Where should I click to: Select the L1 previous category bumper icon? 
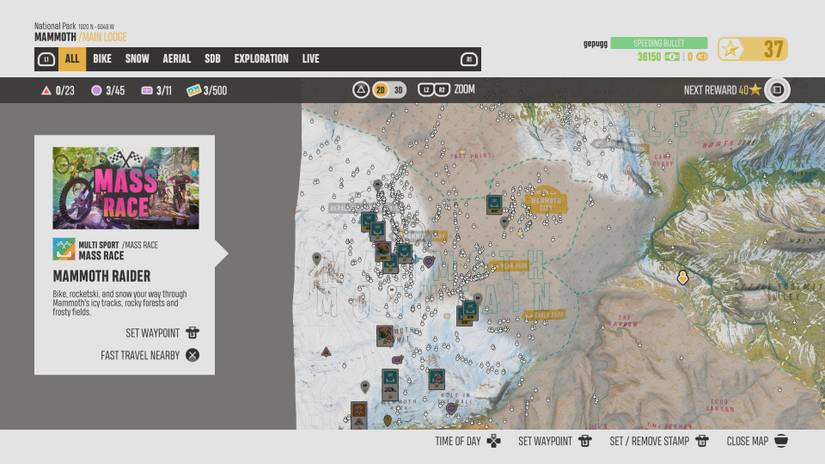click(46, 59)
